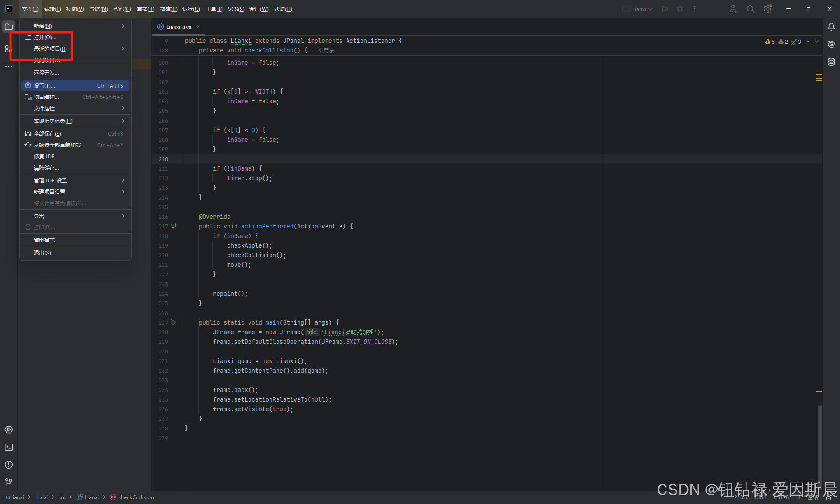Click the Debug bug icon
The image size is (840, 504).
click(x=680, y=9)
